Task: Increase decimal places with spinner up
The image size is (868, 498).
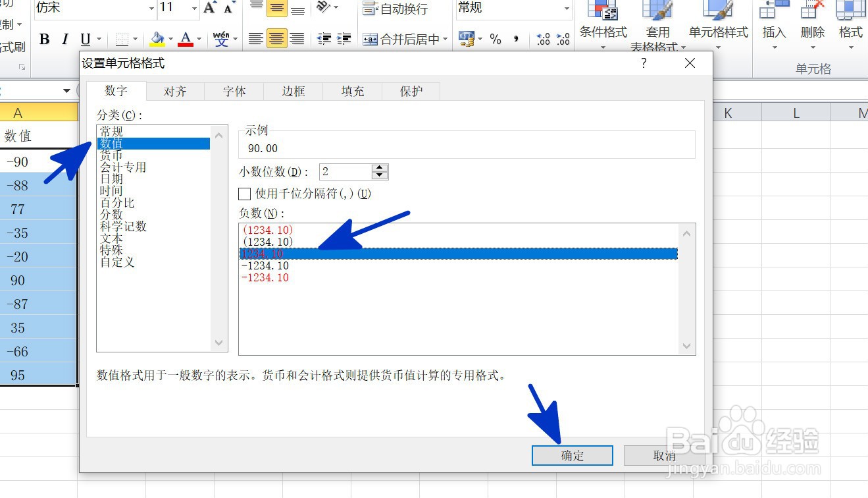Action: click(380, 168)
